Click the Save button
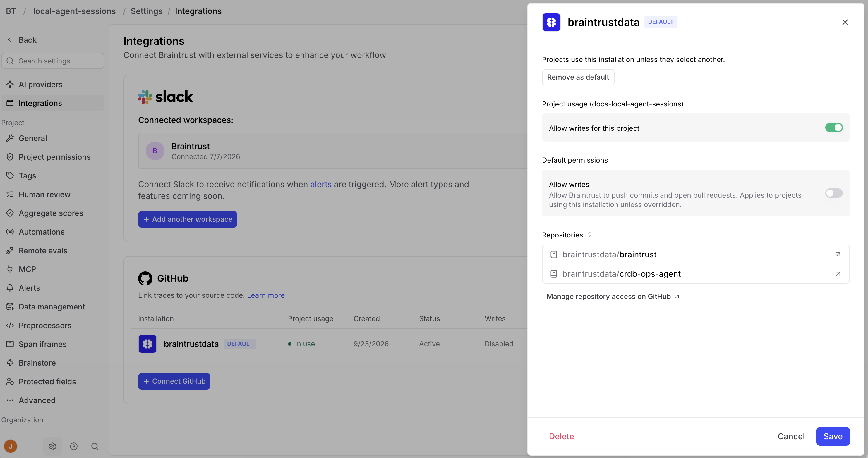 coord(833,436)
